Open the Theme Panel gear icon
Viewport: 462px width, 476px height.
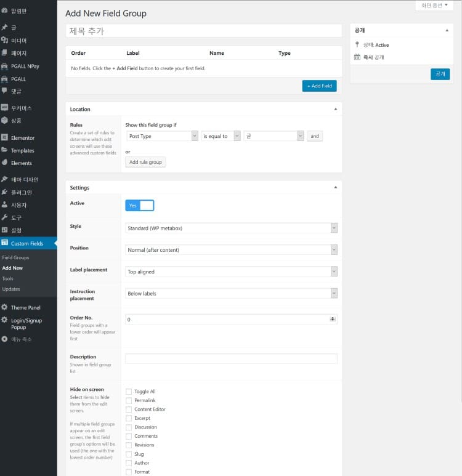tap(5, 307)
